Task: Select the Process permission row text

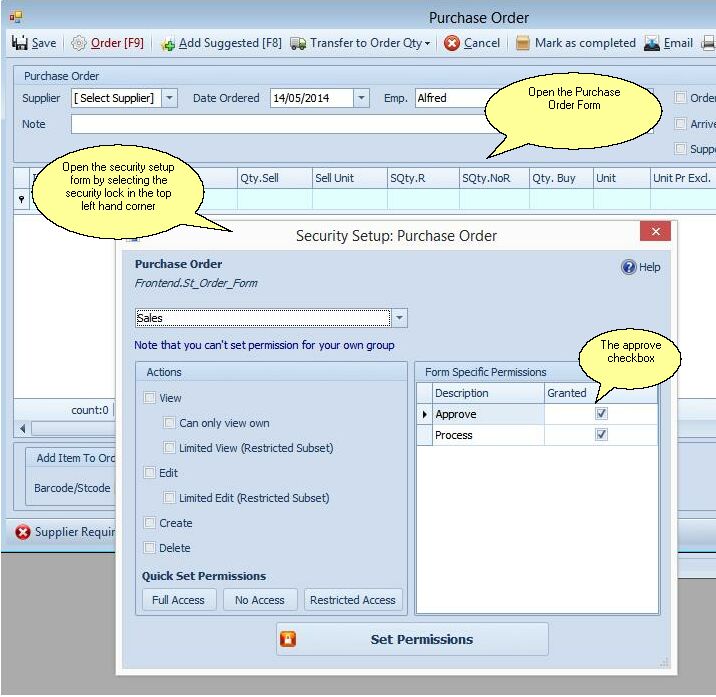Action: point(454,435)
